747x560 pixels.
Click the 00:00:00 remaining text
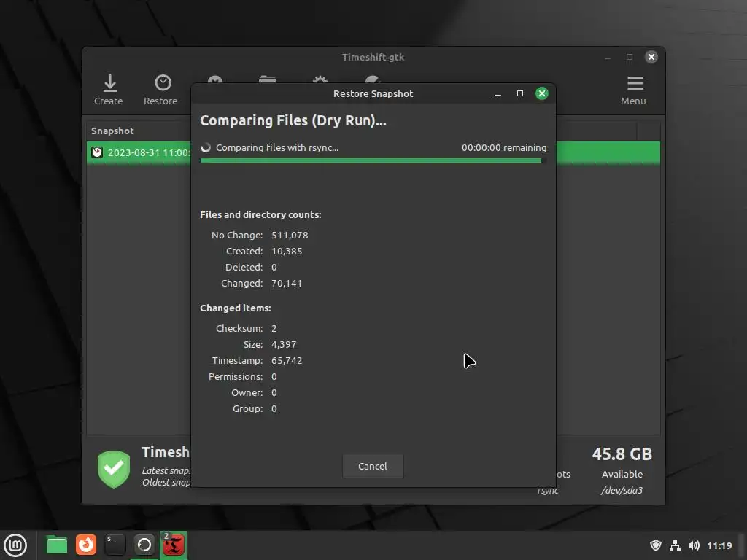coord(504,147)
